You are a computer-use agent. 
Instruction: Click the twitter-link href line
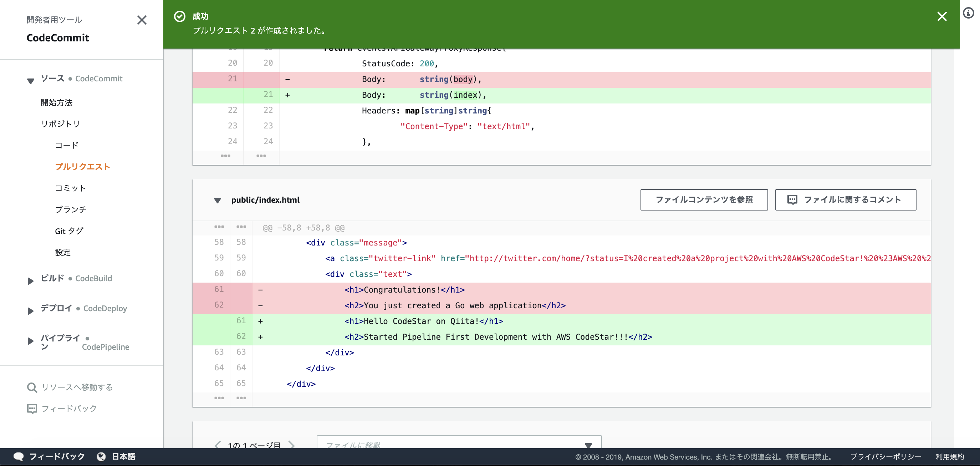coord(562,258)
